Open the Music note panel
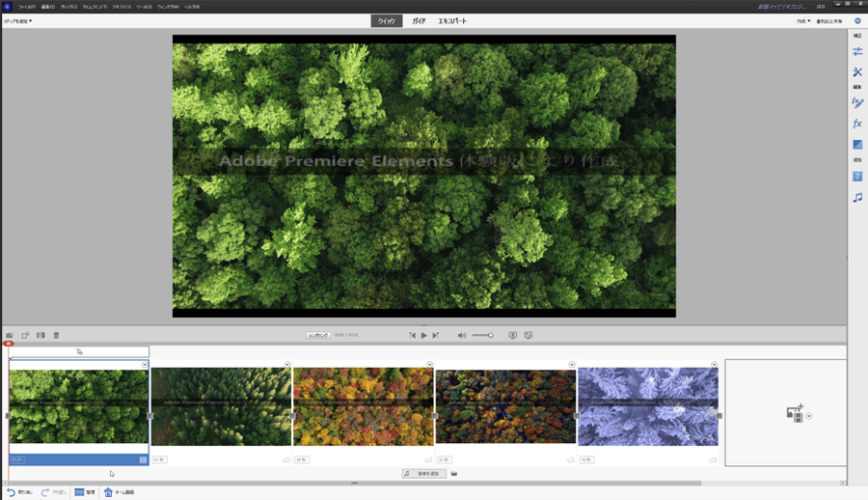The width and height of the screenshot is (868, 500). point(857,197)
